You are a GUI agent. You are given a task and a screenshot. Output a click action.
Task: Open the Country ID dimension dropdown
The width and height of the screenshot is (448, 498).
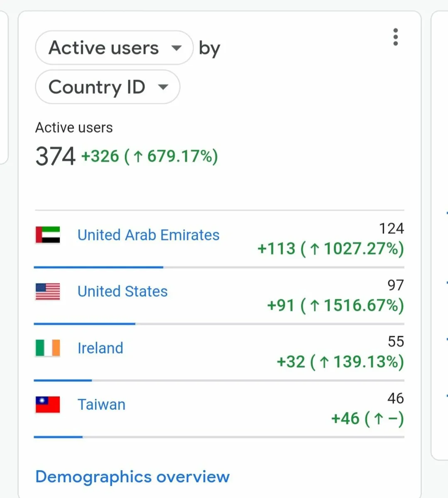(x=107, y=87)
